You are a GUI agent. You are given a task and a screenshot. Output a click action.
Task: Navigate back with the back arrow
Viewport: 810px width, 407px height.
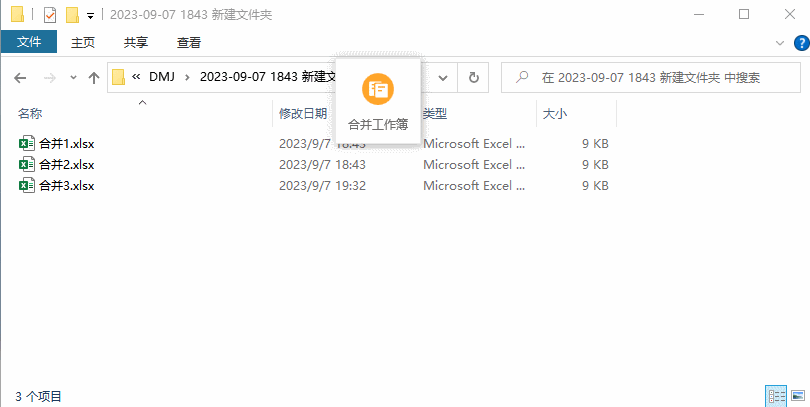[21, 78]
